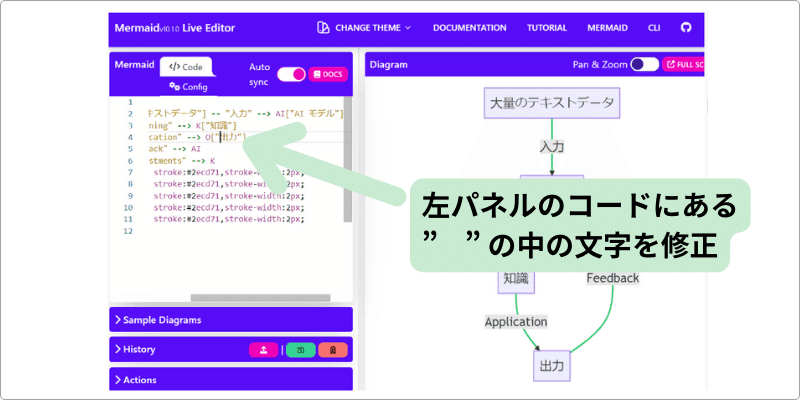Click the upload history pink icon button
The width and height of the screenshot is (800, 400).
tap(263, 350)
